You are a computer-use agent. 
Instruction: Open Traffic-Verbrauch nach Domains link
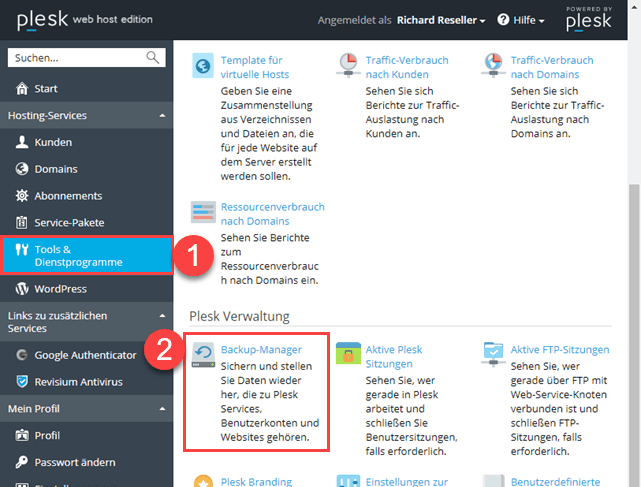coord(552,67)
